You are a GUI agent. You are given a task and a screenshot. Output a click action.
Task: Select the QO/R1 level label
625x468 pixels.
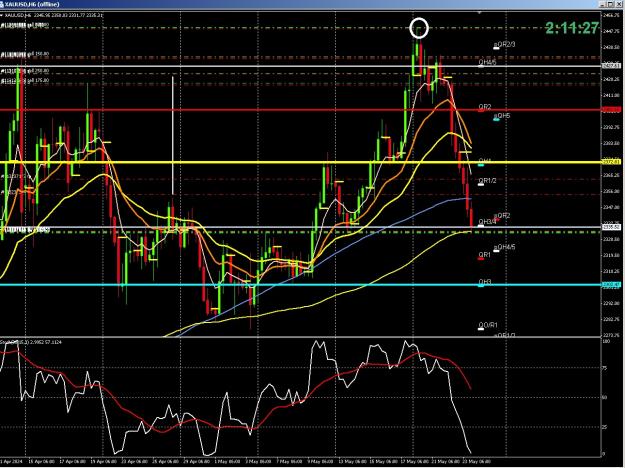point(488,325)
